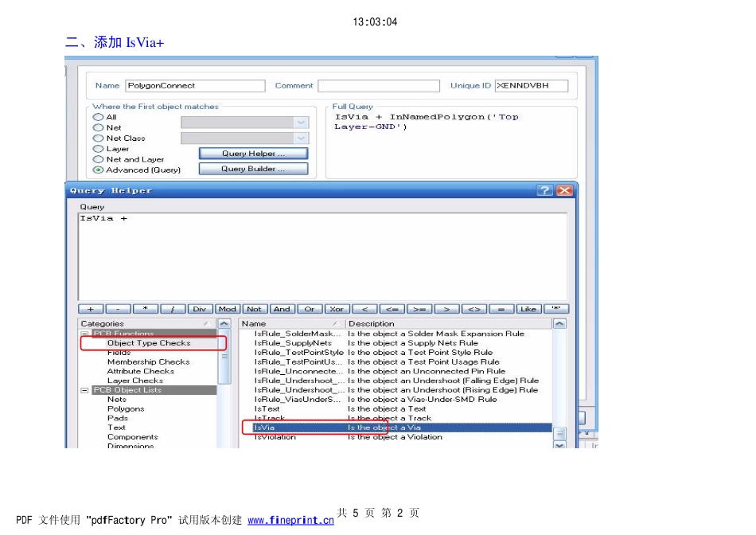Insert the not-equal operator
The height and width of the screenshot is (535, 756).
[x=474, y=309]
